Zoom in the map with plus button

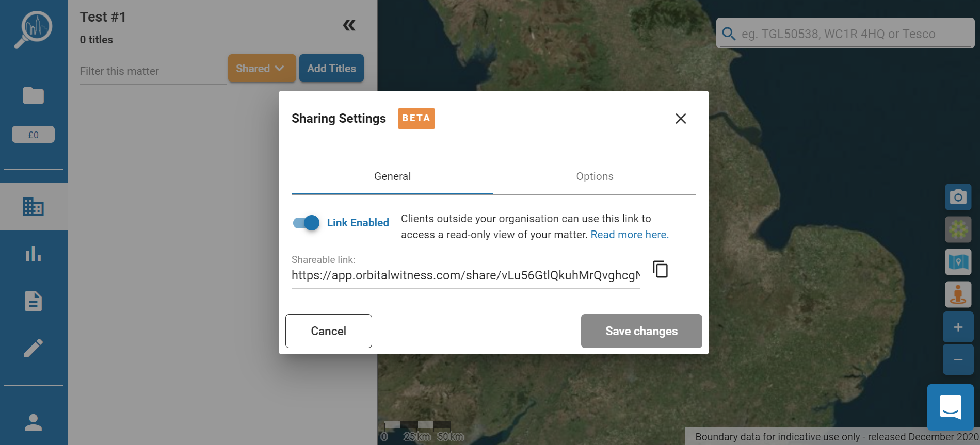point(958,327)
